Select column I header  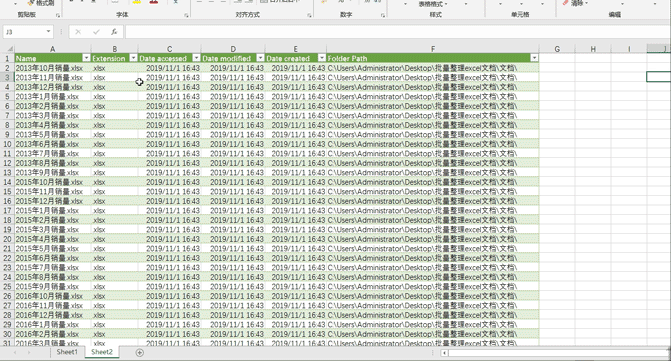(x=629, y=49)
